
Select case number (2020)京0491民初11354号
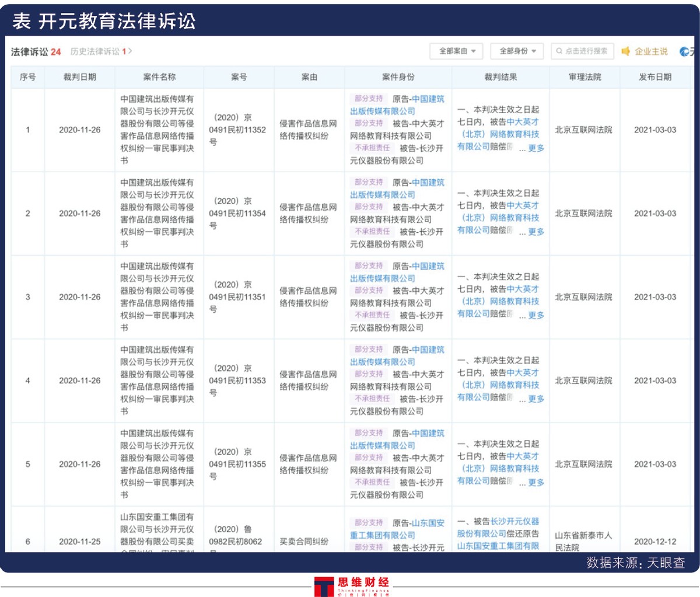click(x=237, y=213)
